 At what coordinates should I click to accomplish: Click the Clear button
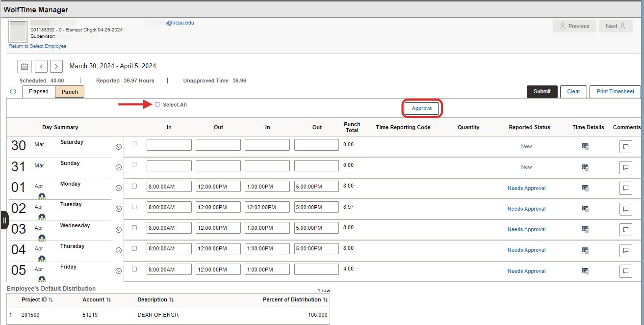click(x=573, y=91)
